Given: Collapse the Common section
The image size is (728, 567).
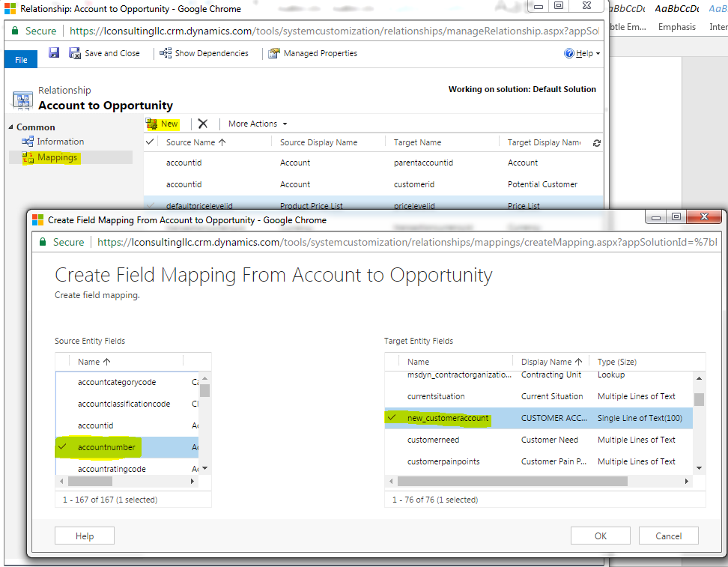Looking at the screenshot, I should (x=11, y=127).
